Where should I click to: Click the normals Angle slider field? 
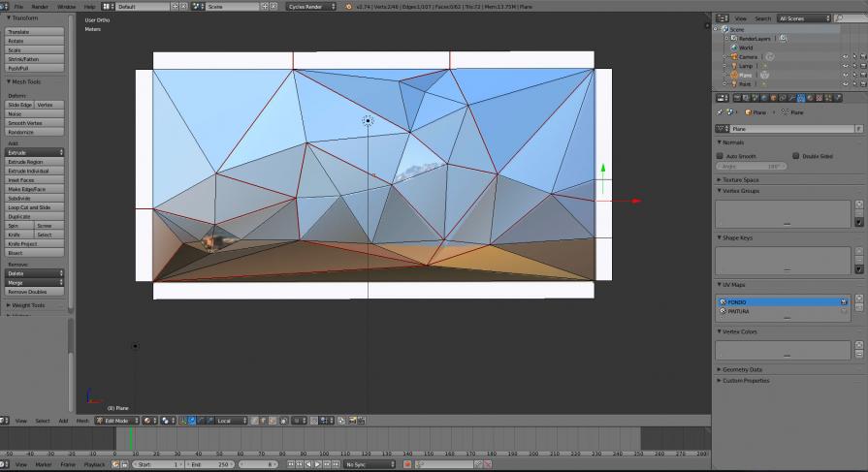click(x=753, y=166)
